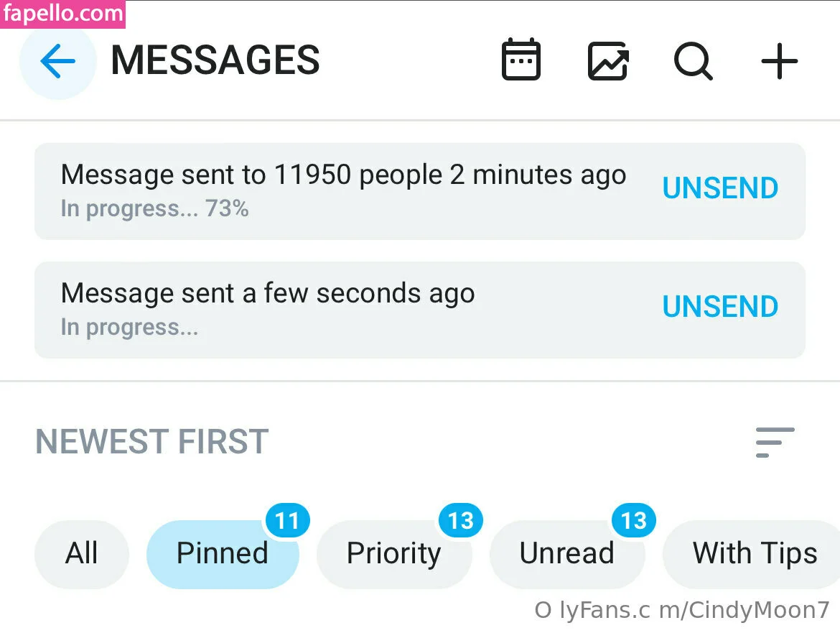Viewport: 840px width, 633px height.
Task: Open the 'Message sent to 11950 people' notice
Action: point(343,175)
